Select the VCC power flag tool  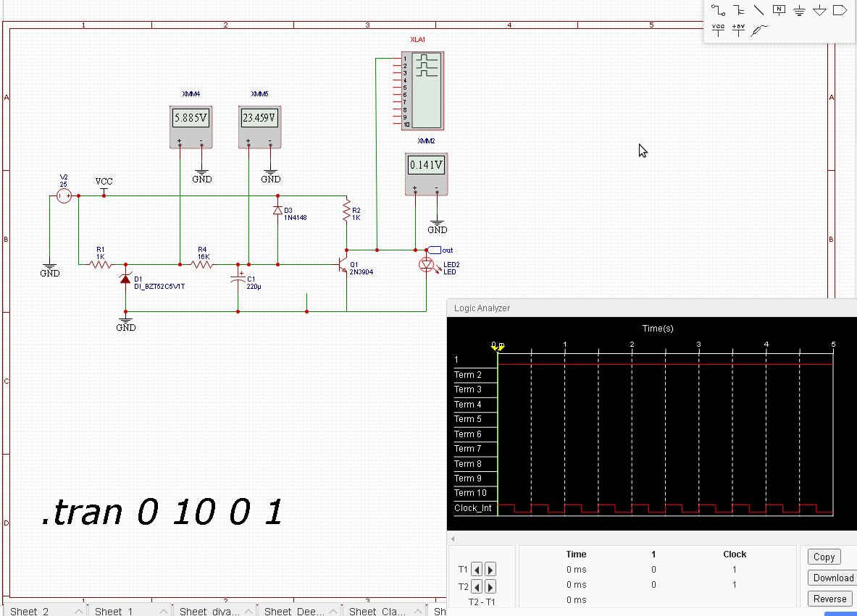click(x=718, y=30)
